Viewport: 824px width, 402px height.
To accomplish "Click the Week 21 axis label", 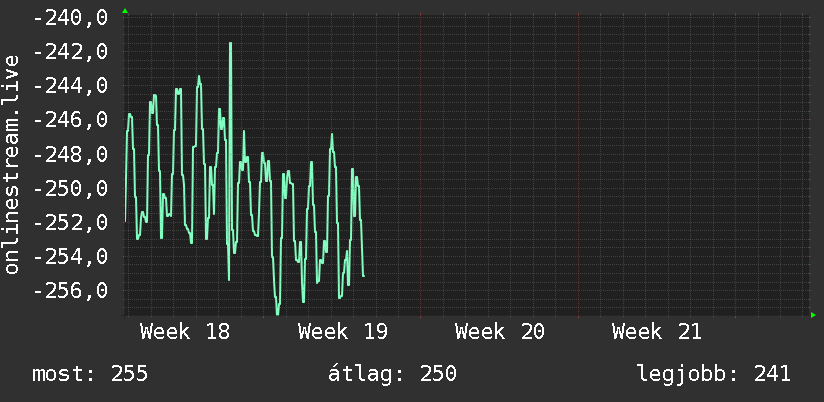I will click(x=657, y=332).
